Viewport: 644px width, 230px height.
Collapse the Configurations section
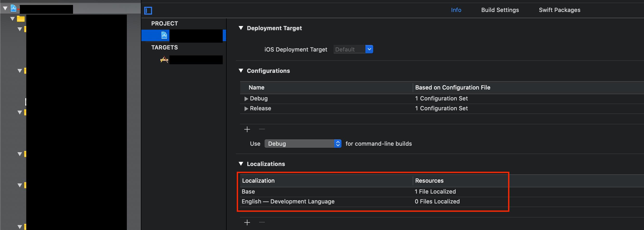pos(241,71)
